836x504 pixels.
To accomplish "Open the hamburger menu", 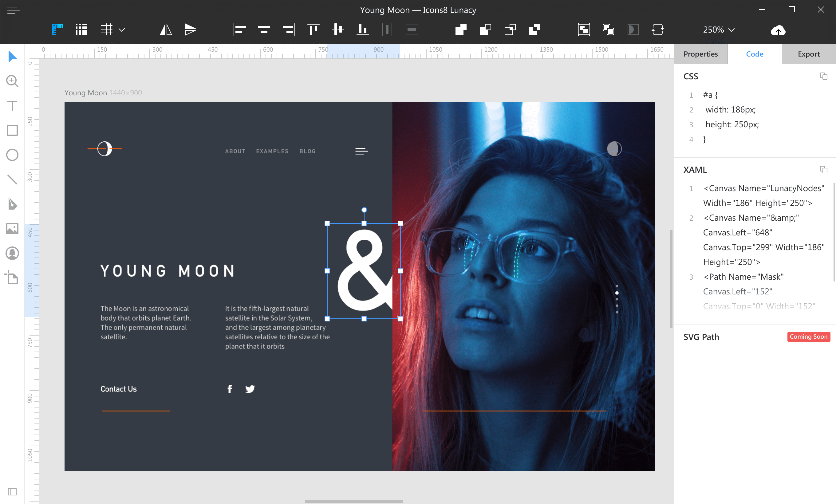I will [x=13, y=10].
